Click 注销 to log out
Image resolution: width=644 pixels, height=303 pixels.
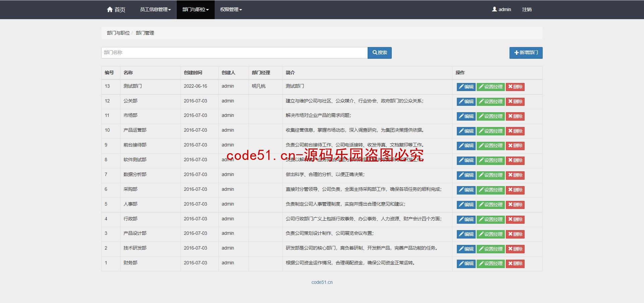(527, 9)
